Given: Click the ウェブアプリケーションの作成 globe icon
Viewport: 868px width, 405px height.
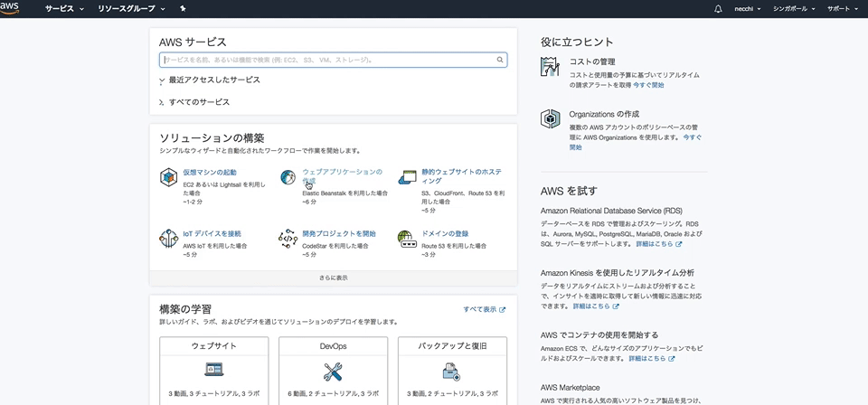Looking at the screenshot, I should 288,177.
